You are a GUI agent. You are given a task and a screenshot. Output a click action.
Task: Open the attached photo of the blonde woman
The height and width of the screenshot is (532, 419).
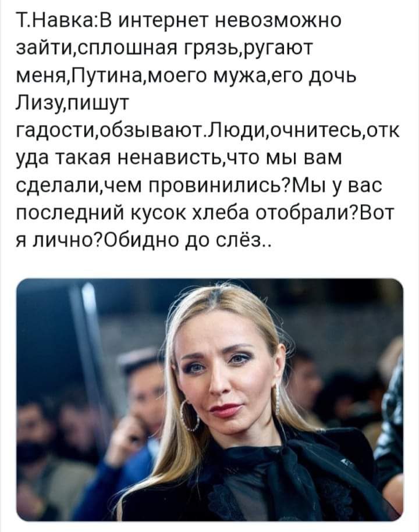[210, 399]
